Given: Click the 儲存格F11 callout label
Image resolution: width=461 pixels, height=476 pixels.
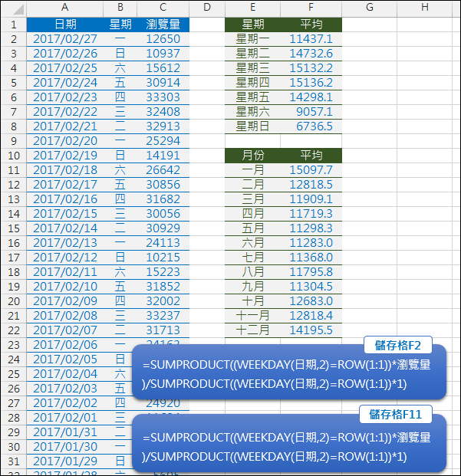Looking at the screenshot, I should (395, 414).
